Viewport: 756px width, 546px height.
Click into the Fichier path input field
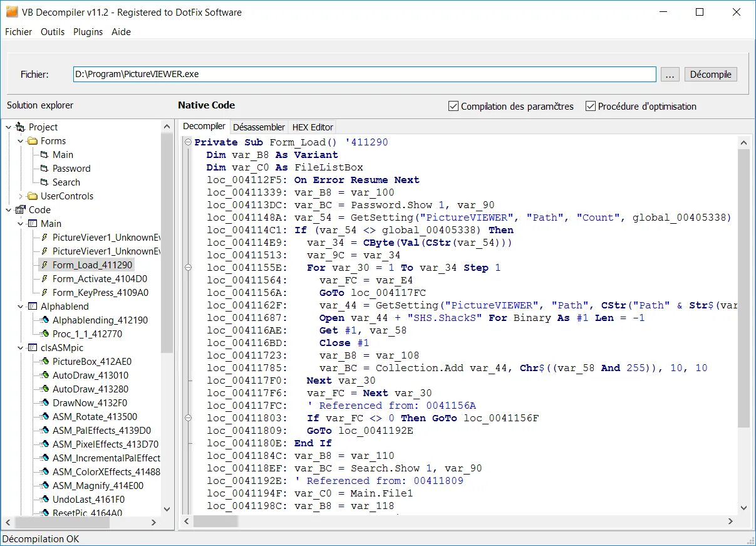365,74
